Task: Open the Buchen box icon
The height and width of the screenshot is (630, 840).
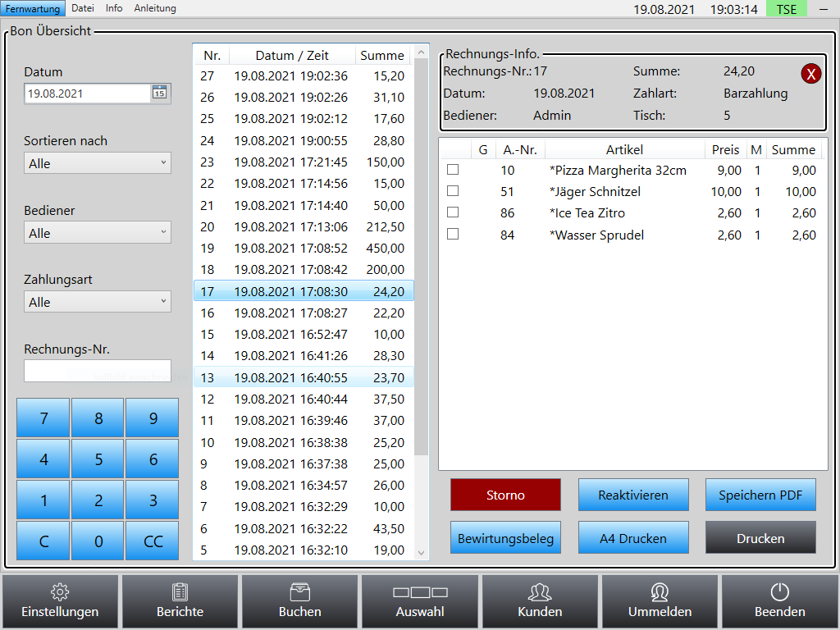Action: pyautogui.click(x=300, y=601)
